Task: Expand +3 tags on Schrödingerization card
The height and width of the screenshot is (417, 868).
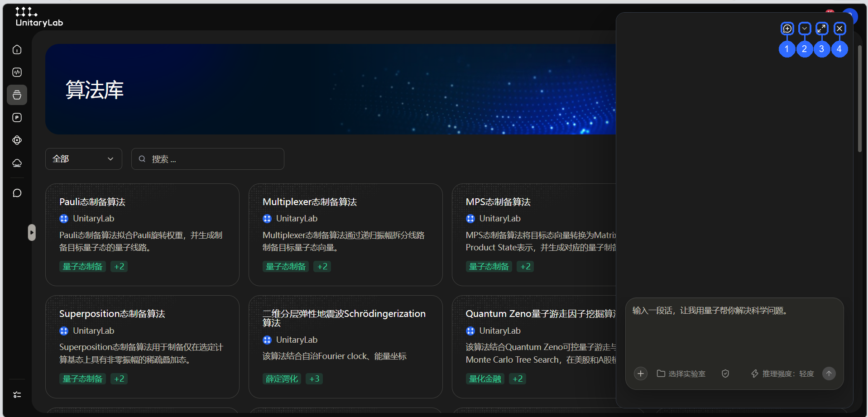Action: (314, 379)
